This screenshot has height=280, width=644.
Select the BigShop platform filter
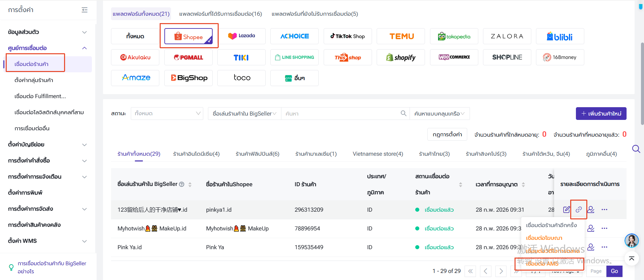coord(189,78)
